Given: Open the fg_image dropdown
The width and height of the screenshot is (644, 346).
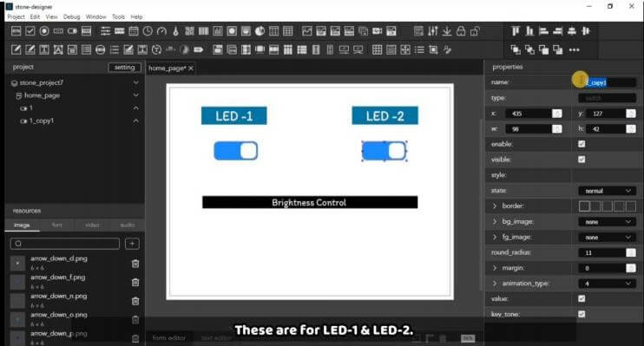Looking at the screenshot, I should [x=606, y=238].
